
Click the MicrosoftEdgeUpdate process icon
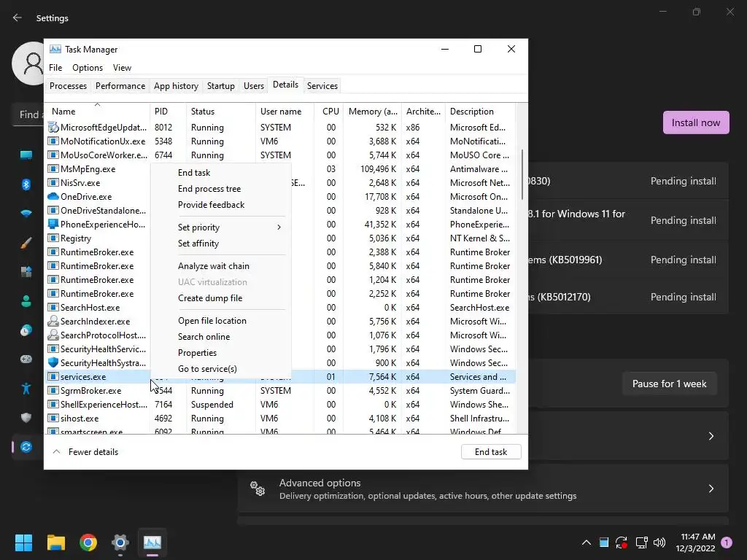(x=53, y=127)
